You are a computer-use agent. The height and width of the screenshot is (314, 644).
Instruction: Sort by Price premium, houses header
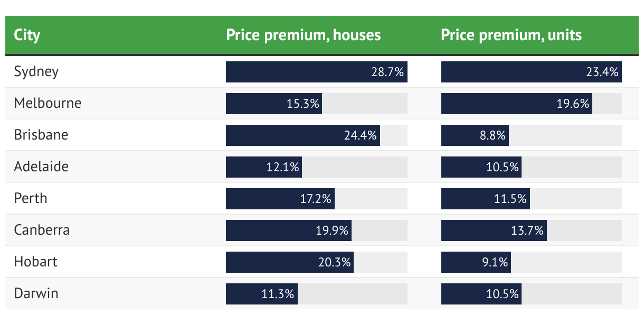click(x=304, y=35)
